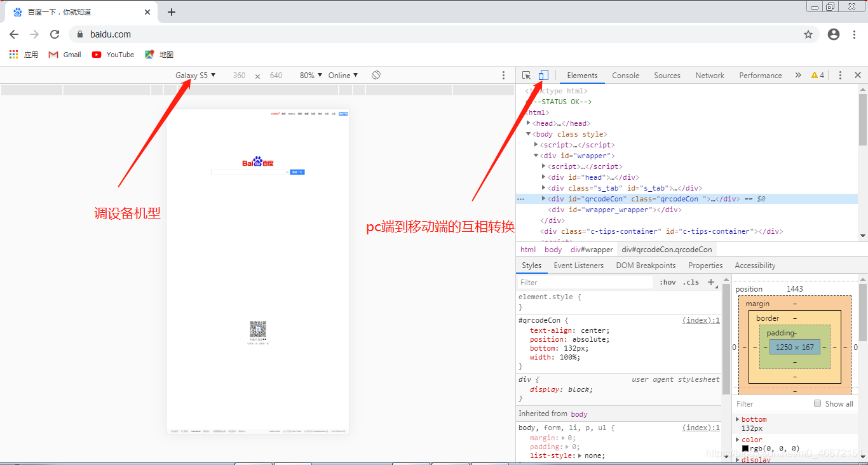The image size is (868, 465).
Task: Open Apps bookmark shortcut
Action: (24, 55)
